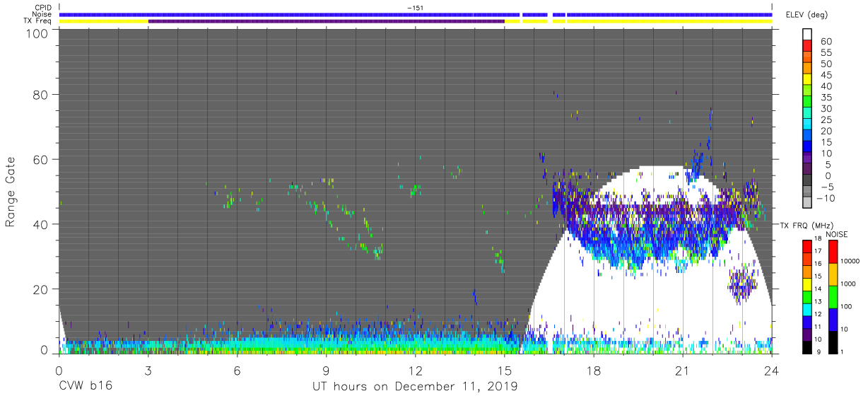
Task: Click the red swatch in ELEV colorbar
Action: [x=807, y=46]
